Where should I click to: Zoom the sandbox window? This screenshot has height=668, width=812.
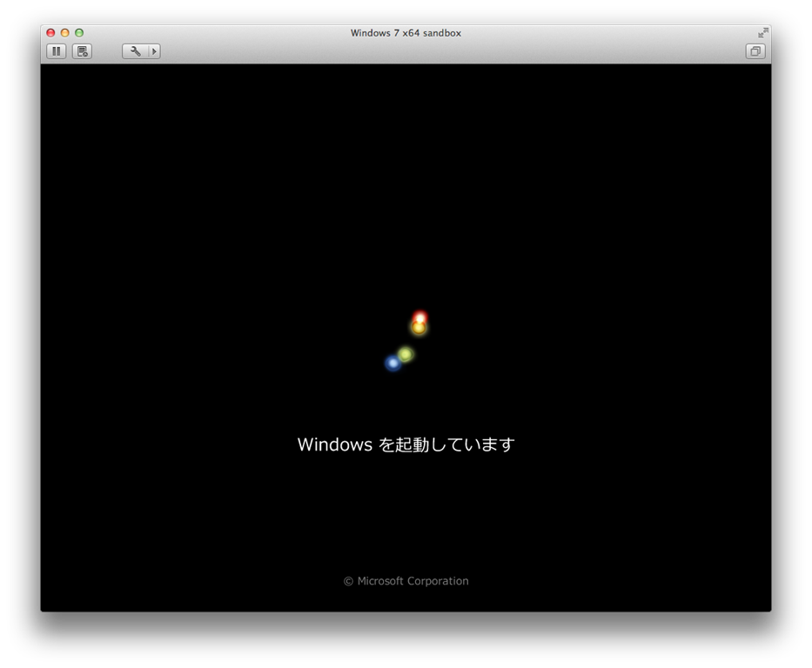click(x=79, y=32)
